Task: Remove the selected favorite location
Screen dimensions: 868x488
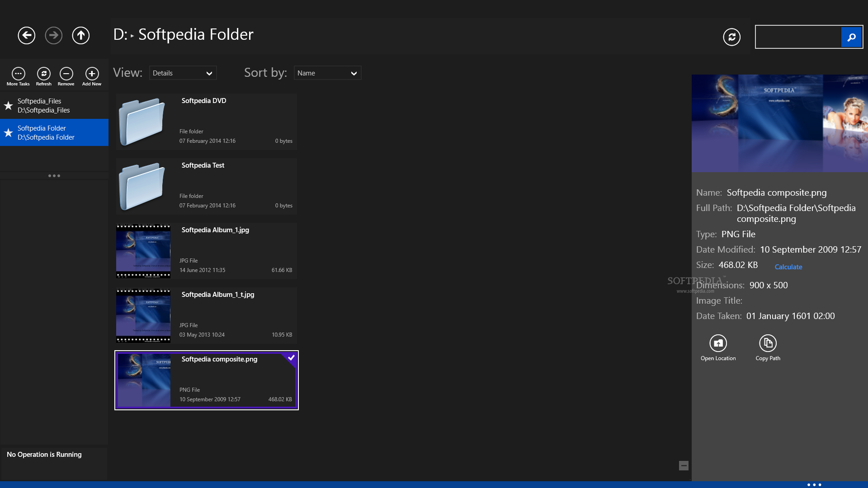Action: 66,76
